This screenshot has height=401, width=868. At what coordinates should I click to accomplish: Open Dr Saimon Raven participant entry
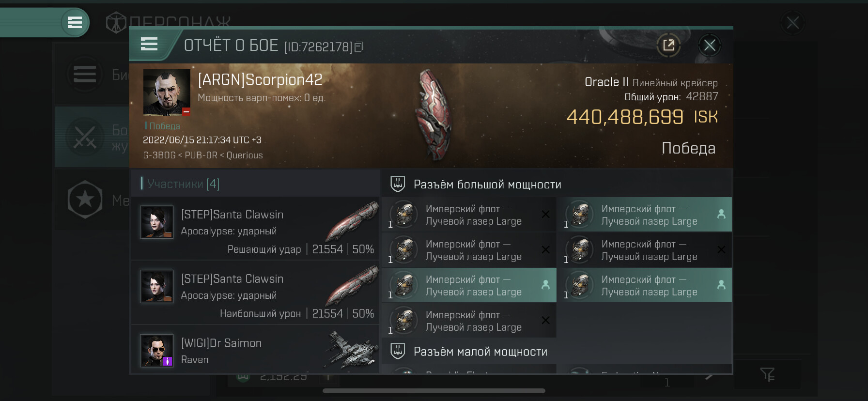[255, 350]
